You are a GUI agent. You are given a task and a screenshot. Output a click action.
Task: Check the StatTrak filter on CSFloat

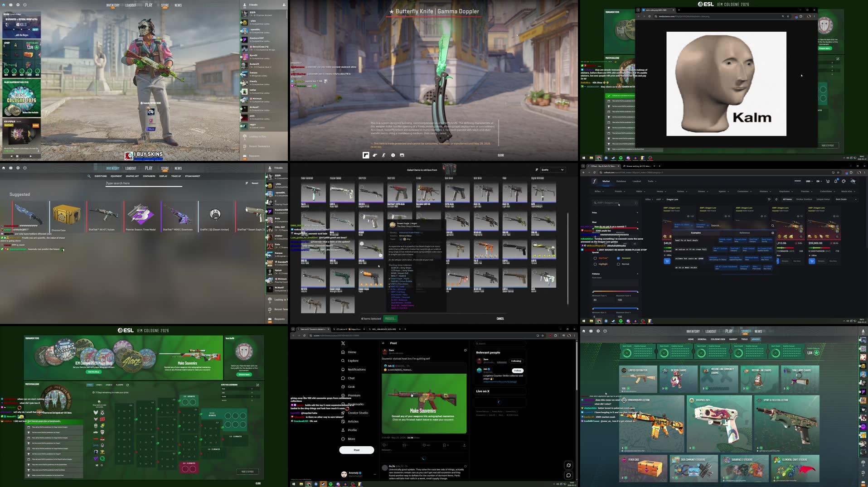(595, 258)
